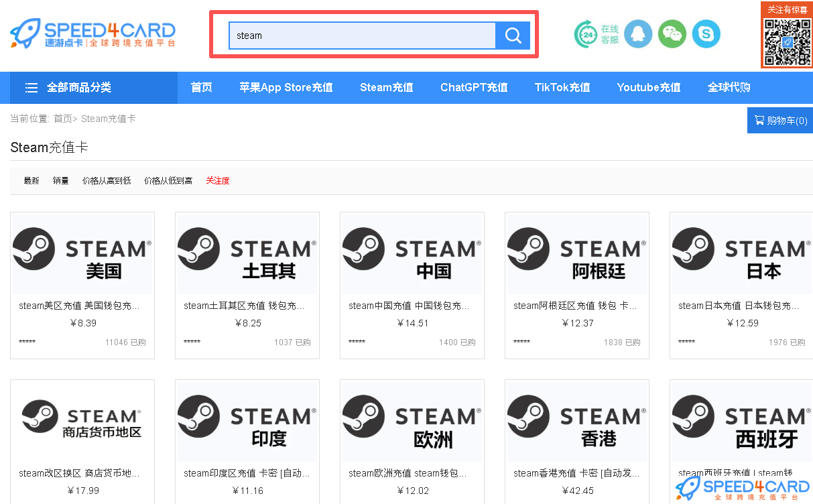This screenshot has width=813, height=504.
Task: Click the search field containing 'steam'
Action: coord(362,35)
